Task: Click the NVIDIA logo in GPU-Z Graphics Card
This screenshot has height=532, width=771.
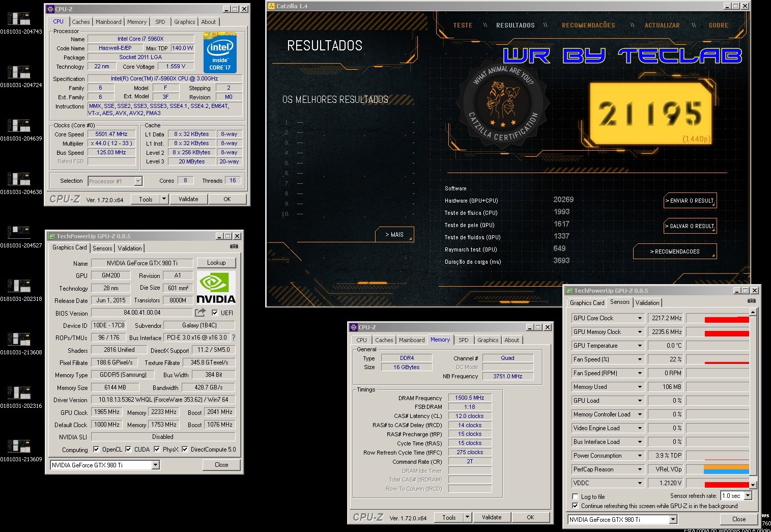Action: [x=216, y=288]
